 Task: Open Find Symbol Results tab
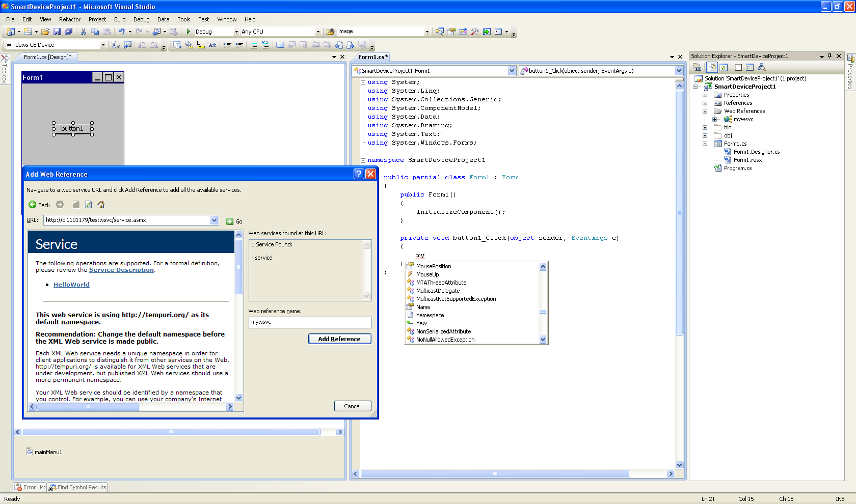[77, 487]
